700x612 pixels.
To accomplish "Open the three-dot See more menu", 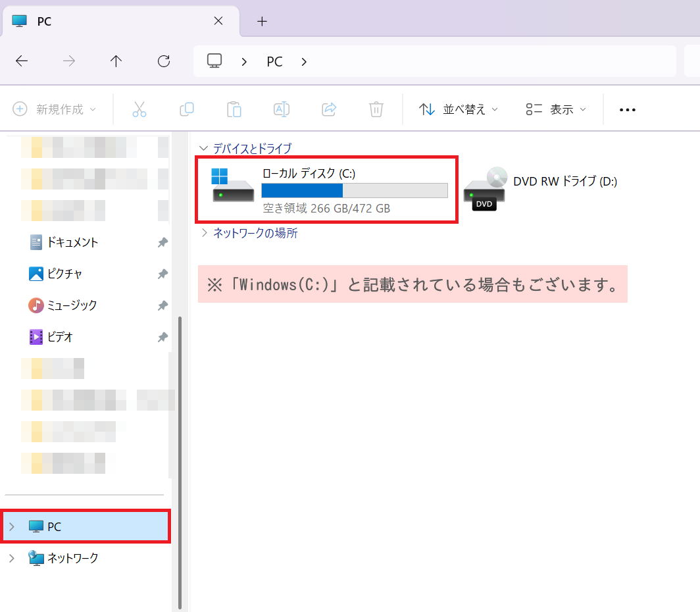I will pyautogui.click(x=627, y=109).
